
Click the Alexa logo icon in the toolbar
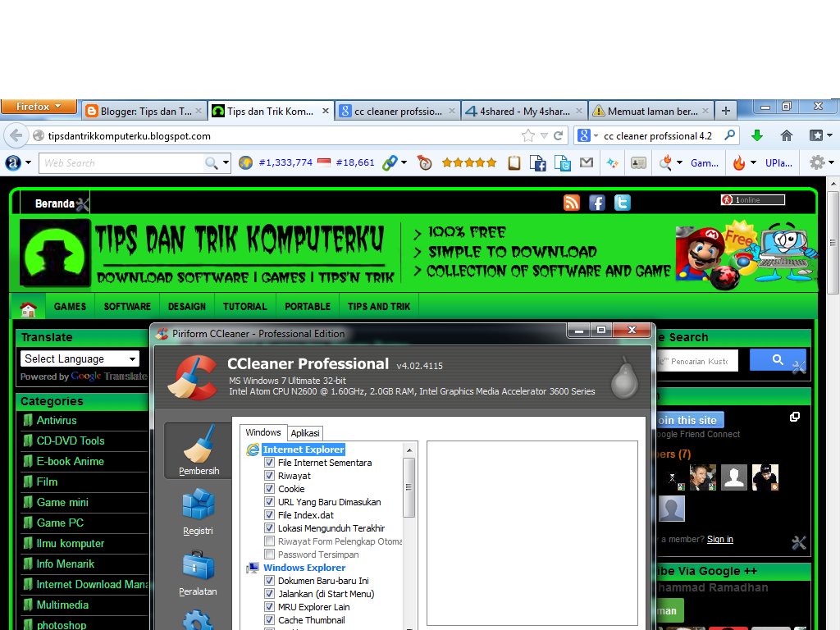(13, 163)
